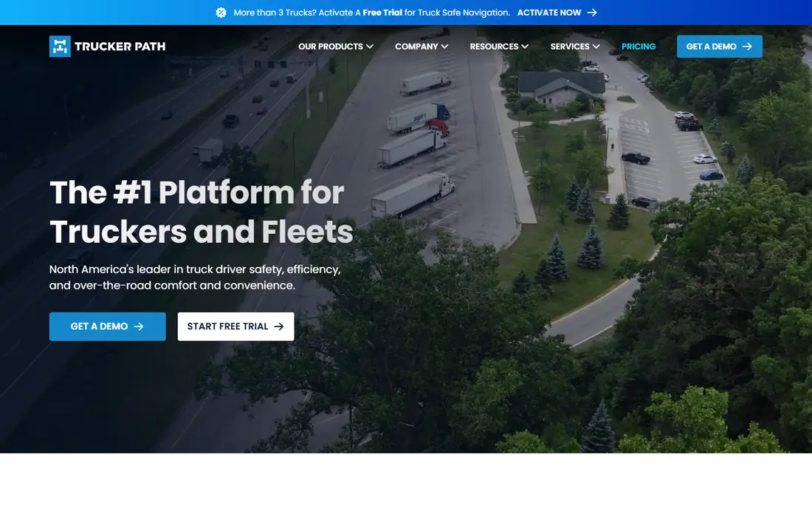Open the COMPANY menu
Image resolution: width=812 pixels, height=508 pixels.
point(416,47)
